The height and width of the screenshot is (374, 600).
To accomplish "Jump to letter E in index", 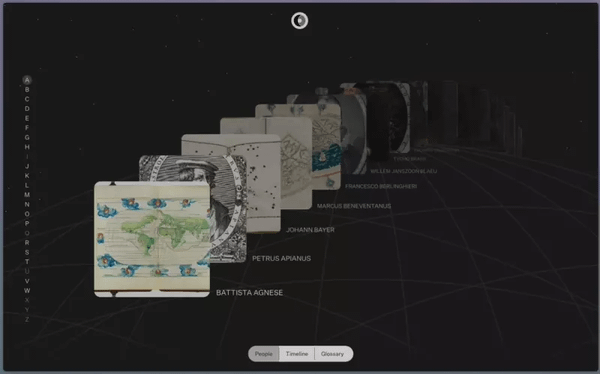I will click(x=27, y=118).
